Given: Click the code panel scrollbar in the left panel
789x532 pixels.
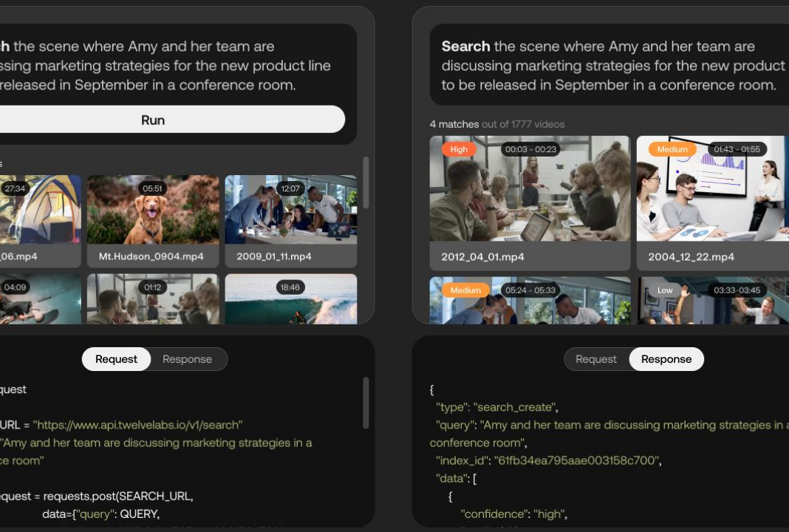Looking at the screenshot, I should [366, 403].
